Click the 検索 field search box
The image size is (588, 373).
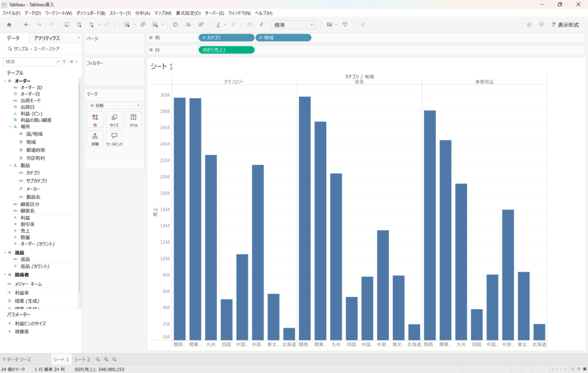pyautogui.click(x=31, y=61)
